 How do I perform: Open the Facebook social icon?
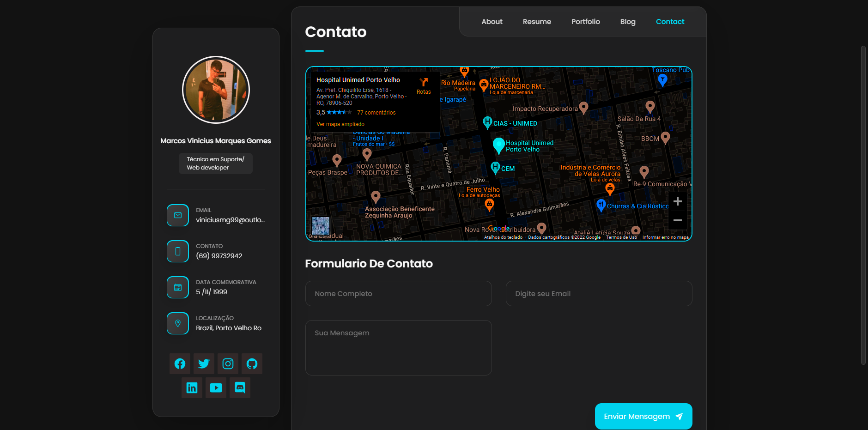point(180,364)
